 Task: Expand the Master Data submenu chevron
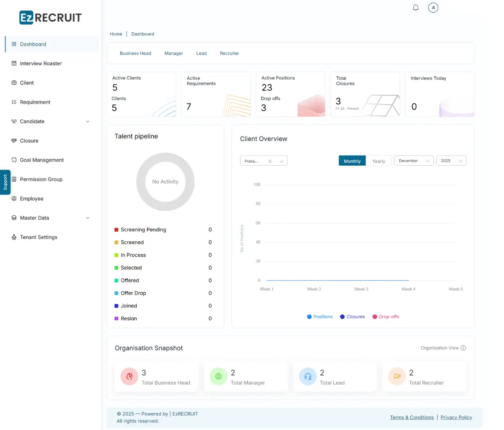point(88,218)
